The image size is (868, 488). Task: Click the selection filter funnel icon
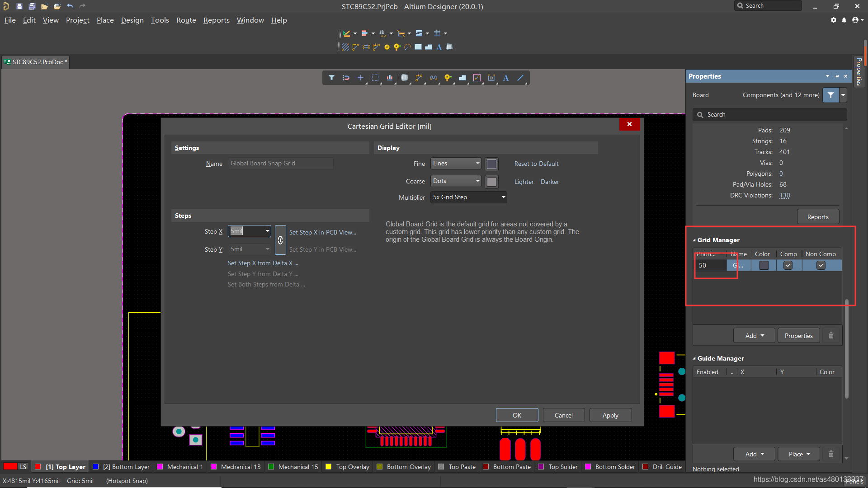pos(331,78)
